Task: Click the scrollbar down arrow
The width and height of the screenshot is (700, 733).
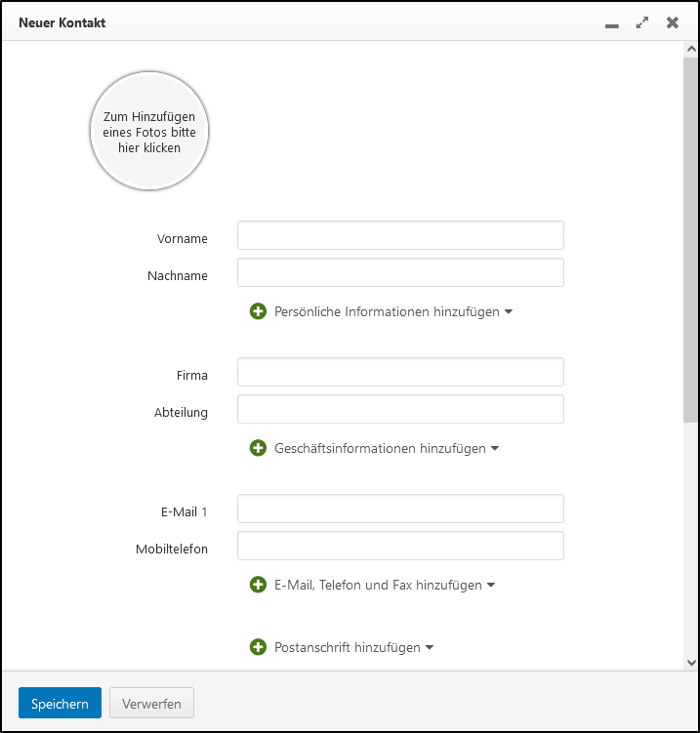Action: tap(691, 663)
